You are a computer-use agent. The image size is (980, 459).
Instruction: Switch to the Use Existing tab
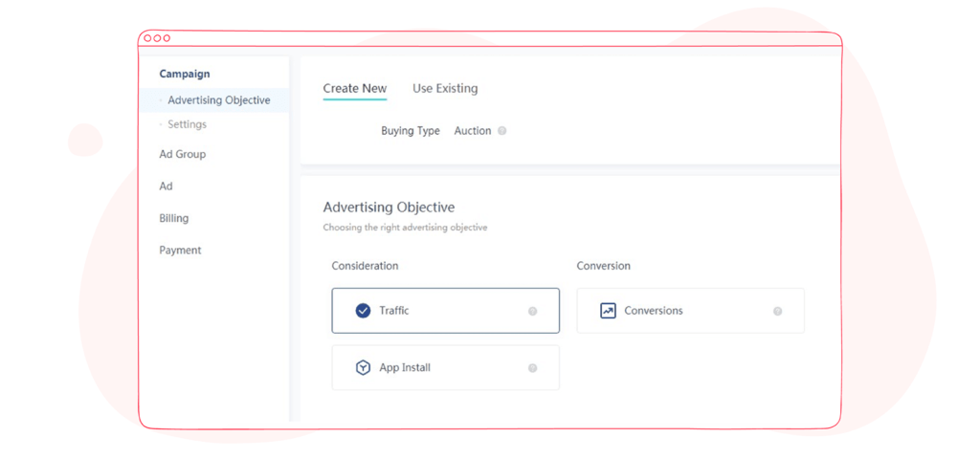click(x=445, y=89)
